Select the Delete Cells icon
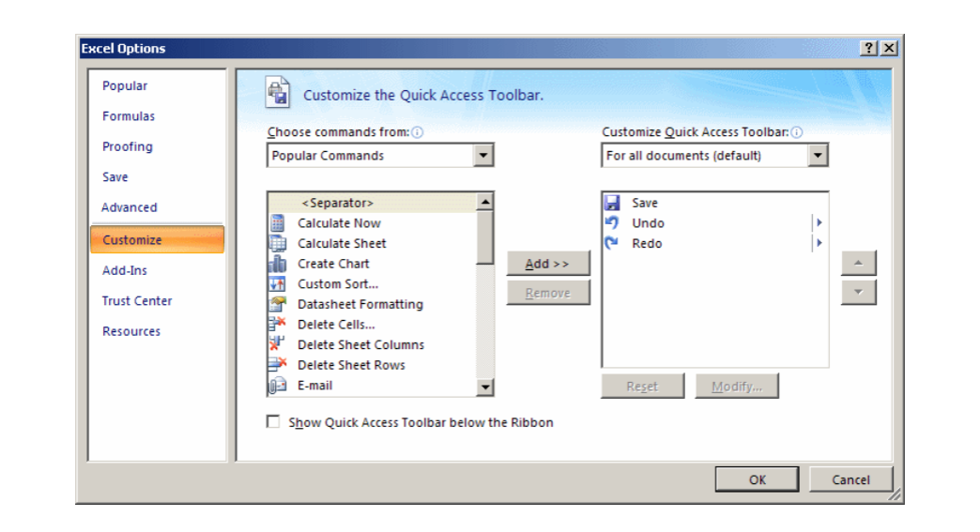Image resolution: width=980 pixels, height=532 pixels. [278, 325]
